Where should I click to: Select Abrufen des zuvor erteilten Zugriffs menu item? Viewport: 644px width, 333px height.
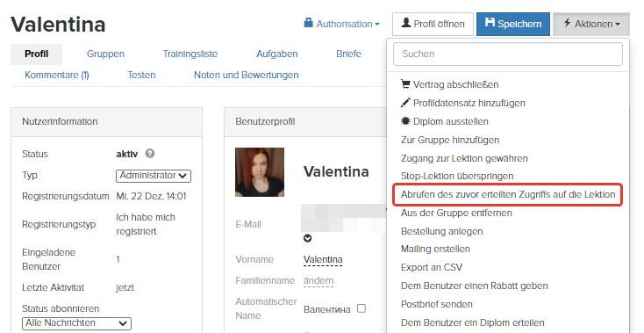tap(508, 194)
